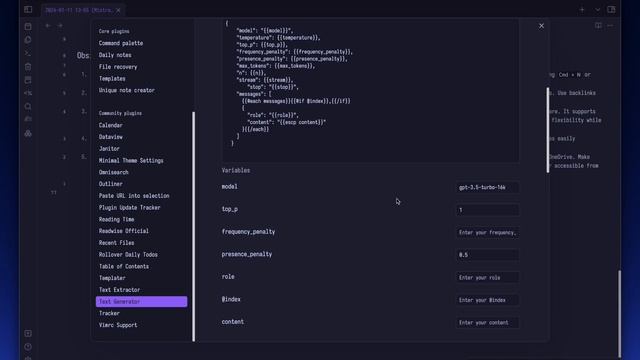Click the @index input field
640x360 pixels.
(487, 300)
